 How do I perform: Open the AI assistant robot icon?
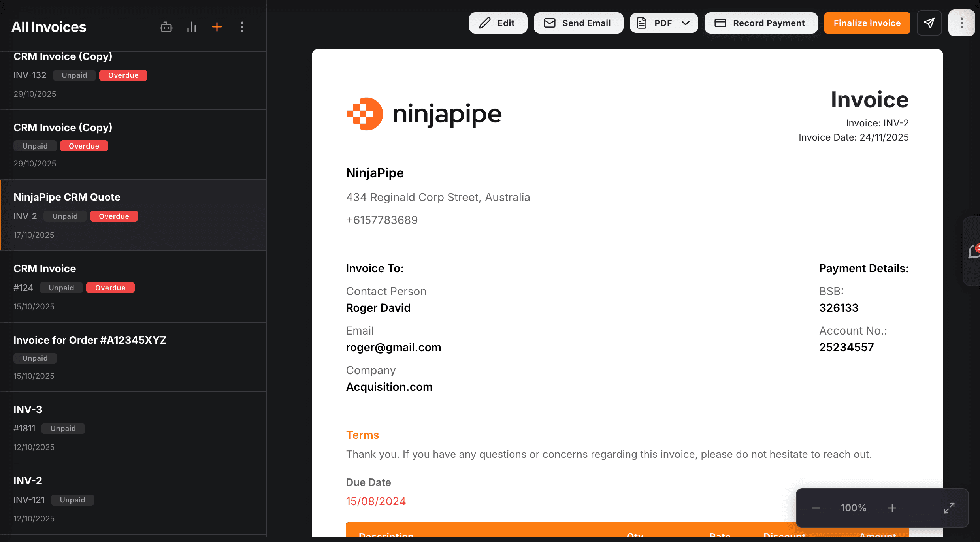point(166,27)
